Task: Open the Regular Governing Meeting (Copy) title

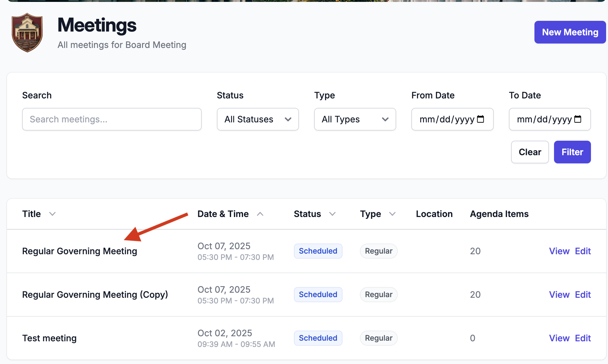Action: (95, 295)
